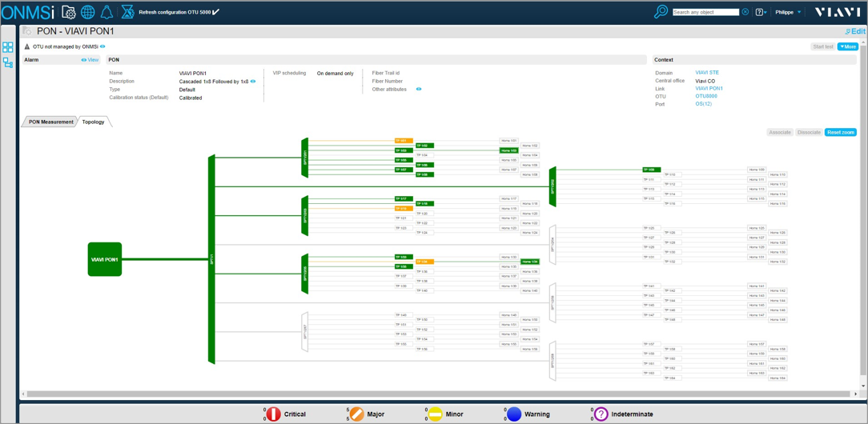Click the Dissociate button
868x424 pixels.
pos(809,133)
